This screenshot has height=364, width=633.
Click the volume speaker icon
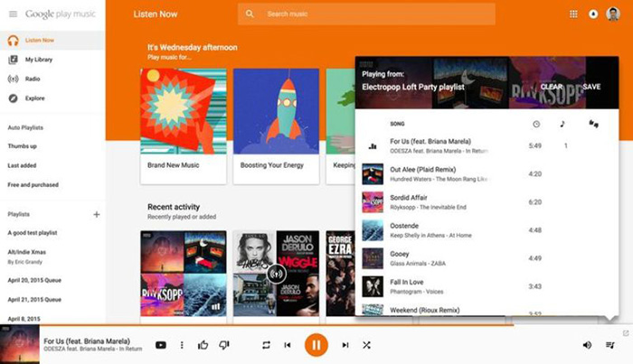click(x=587, y=345)
